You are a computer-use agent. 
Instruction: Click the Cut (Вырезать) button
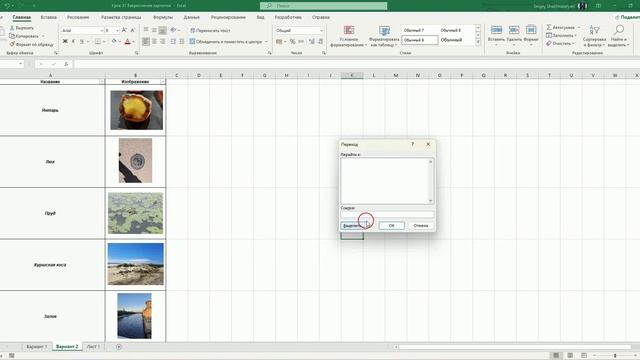coord(22,28)
